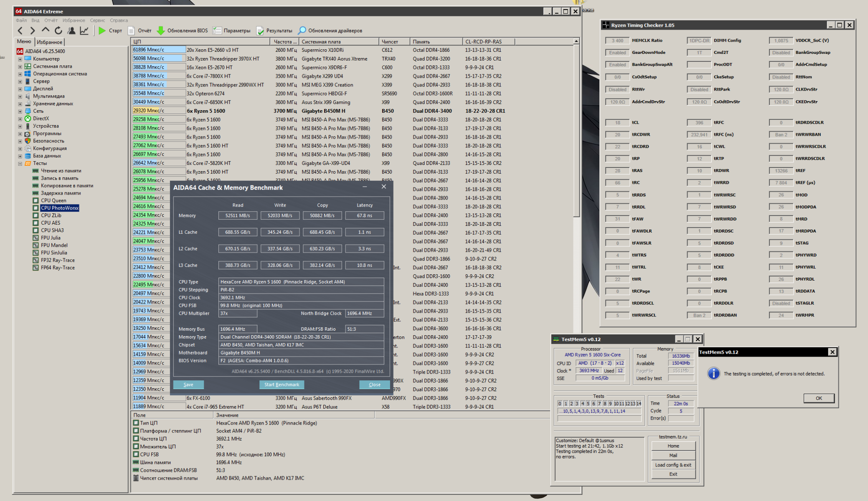
Task: Open the Сервис menu
Action: (x=97, y=20)
